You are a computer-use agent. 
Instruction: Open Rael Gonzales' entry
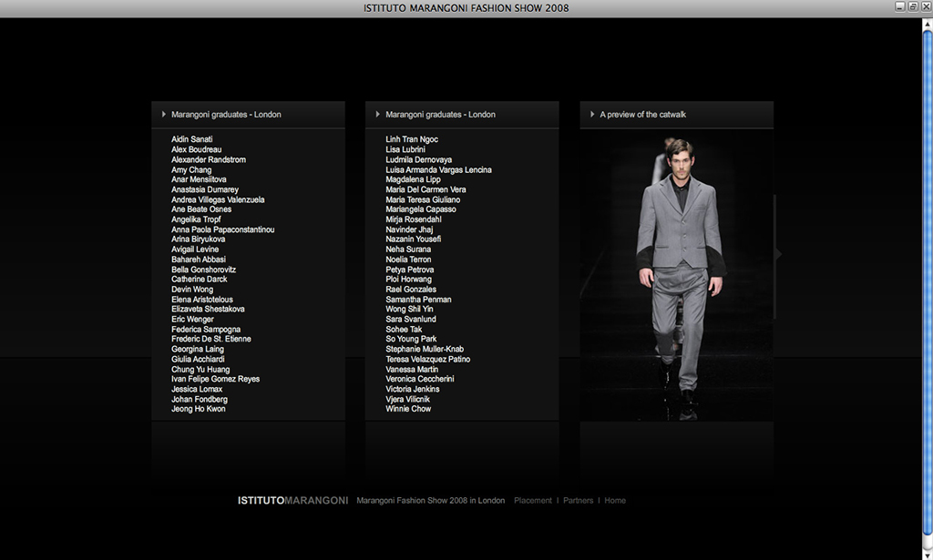[411, 289]
